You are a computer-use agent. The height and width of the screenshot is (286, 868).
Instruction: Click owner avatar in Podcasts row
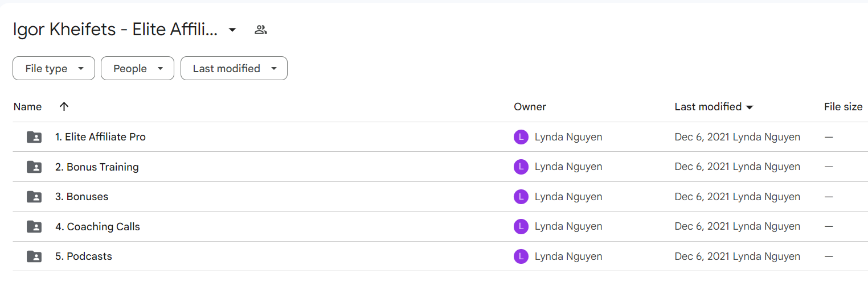pos(521,256)
